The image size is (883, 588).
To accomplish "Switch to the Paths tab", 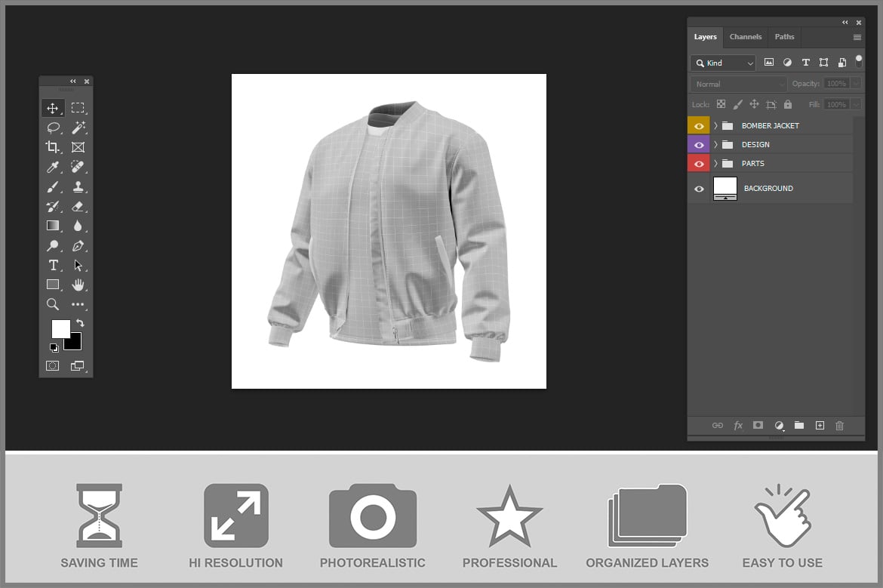I will coord(784,37).
